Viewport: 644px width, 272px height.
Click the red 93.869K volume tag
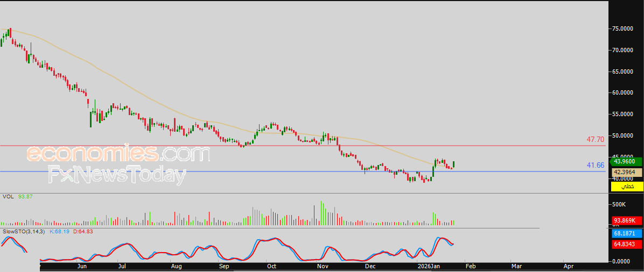click(x=627, y=220)
